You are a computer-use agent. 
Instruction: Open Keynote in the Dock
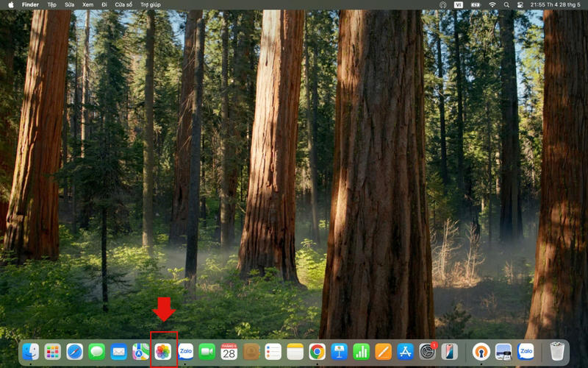pyautogui.click(x=340, y=352)
